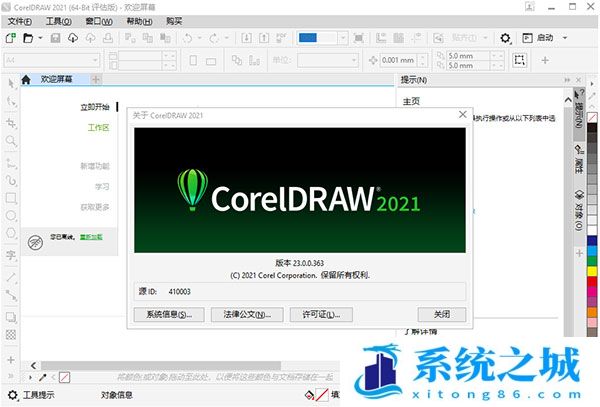Select the Crop tool
The width and height of the screenshot is (600, 407).
[11, 122]
